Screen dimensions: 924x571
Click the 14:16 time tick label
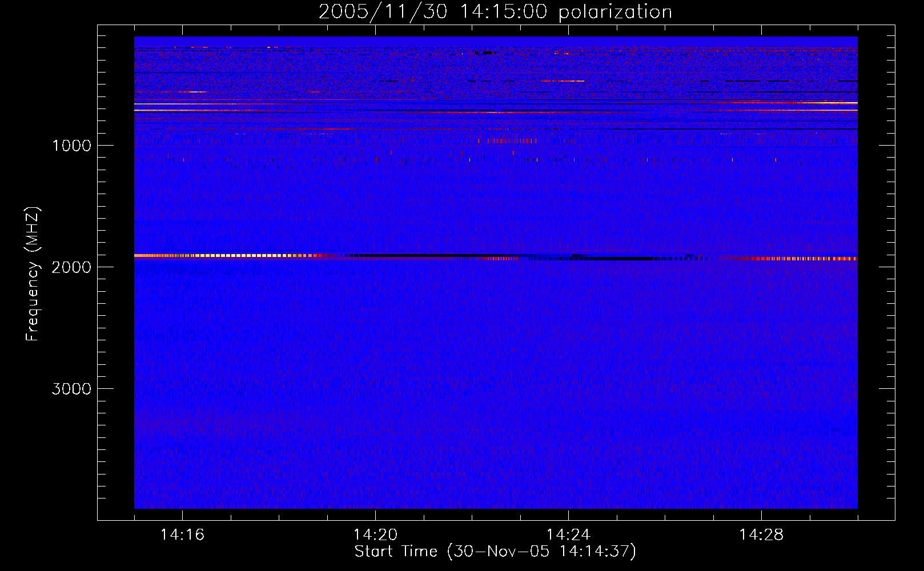(182, 535)
